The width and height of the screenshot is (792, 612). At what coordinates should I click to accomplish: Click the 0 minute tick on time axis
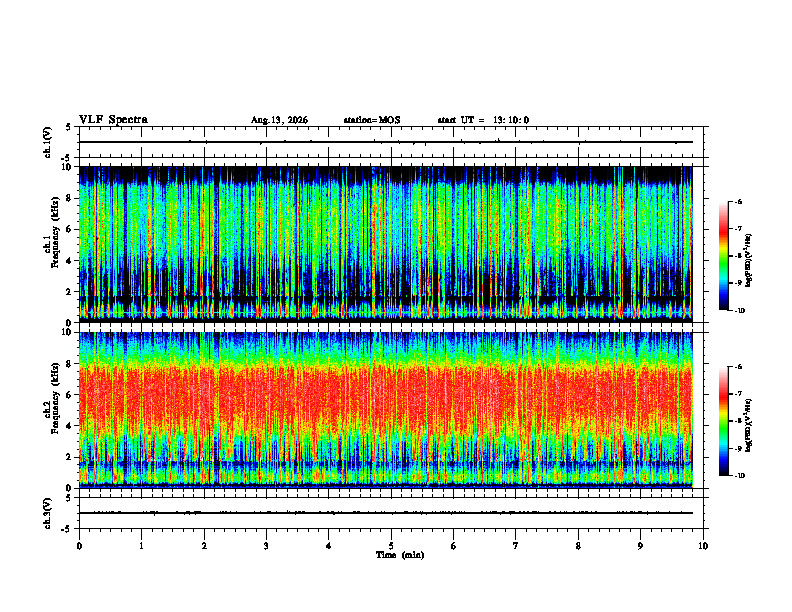pyautogui.click(x=79, y=546)
